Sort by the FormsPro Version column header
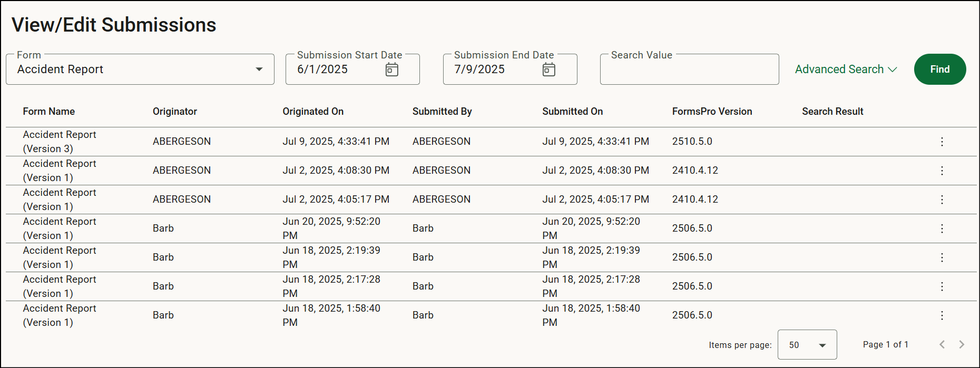This screenshot has width=980, height=368. pyautogui.click(x=712, y=112)
